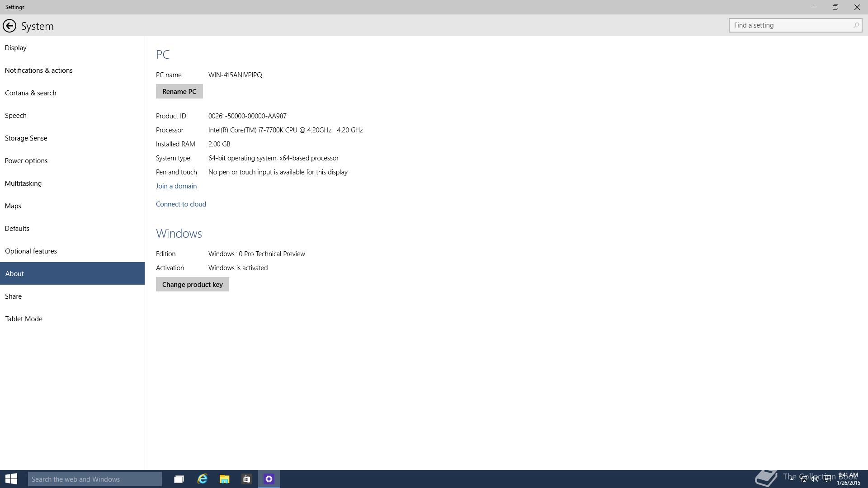
Task: Go to Maps settings
Action: [x=72, y=206]
